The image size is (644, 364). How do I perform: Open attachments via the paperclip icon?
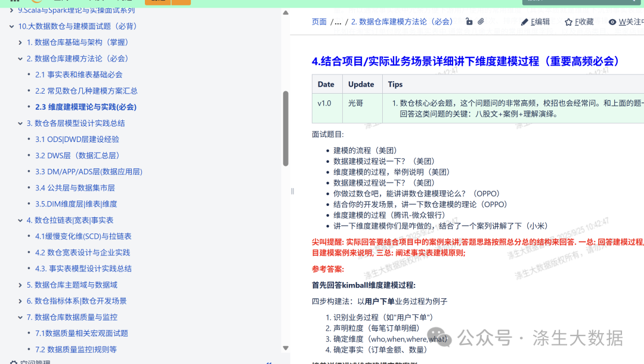coord(481,21)
